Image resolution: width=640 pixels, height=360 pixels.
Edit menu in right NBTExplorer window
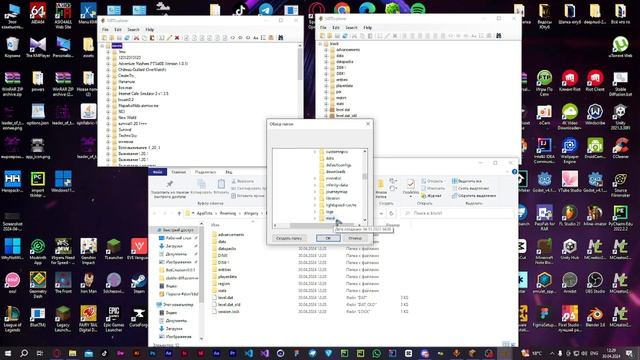(x=336, y=28)
